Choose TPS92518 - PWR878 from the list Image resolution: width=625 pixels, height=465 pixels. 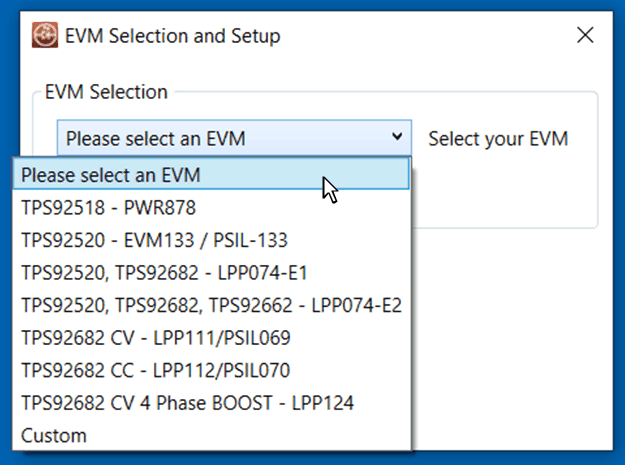pyautogui.click(x=108, y=208)
